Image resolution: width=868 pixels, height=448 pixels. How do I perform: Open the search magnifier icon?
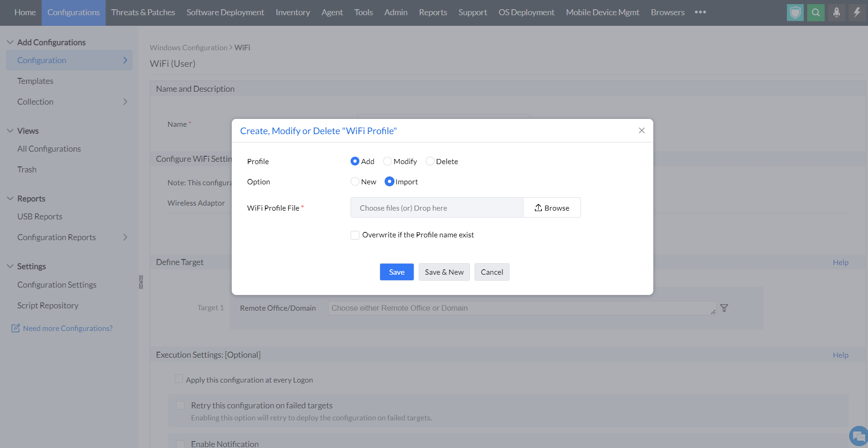pyautogui.click(x=815, y=12)
